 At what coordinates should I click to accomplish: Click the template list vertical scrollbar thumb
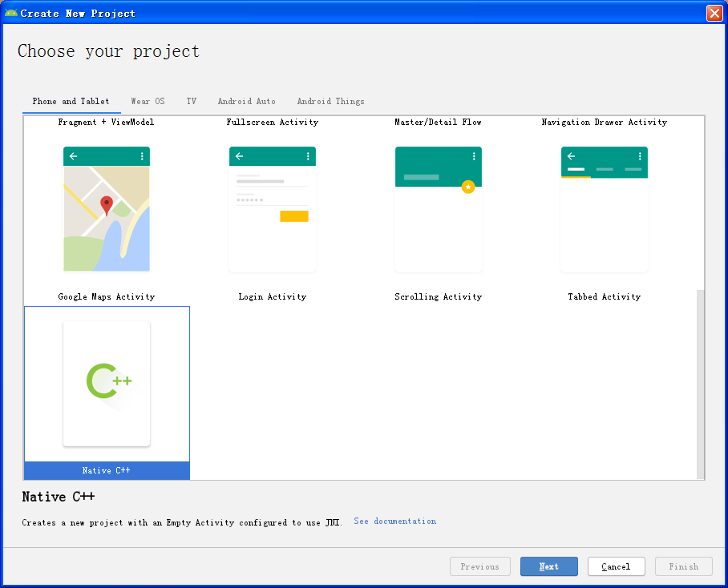pos(700,385)
